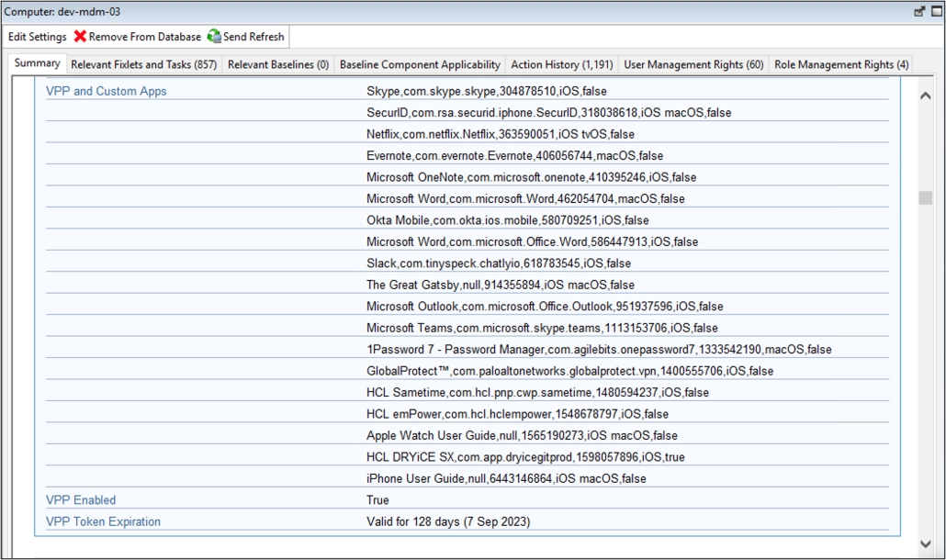Click the vertical scrollbar thumb

[925, 198]
